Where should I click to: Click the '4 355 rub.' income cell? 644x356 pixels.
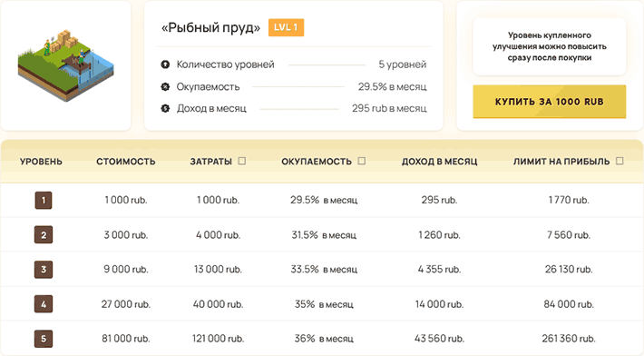pos(439,270)
